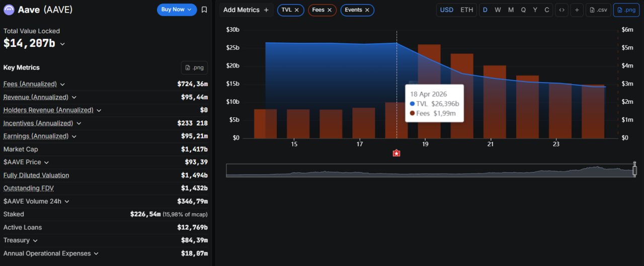Click the Fees annualized value $724,36m

[193, 84]
